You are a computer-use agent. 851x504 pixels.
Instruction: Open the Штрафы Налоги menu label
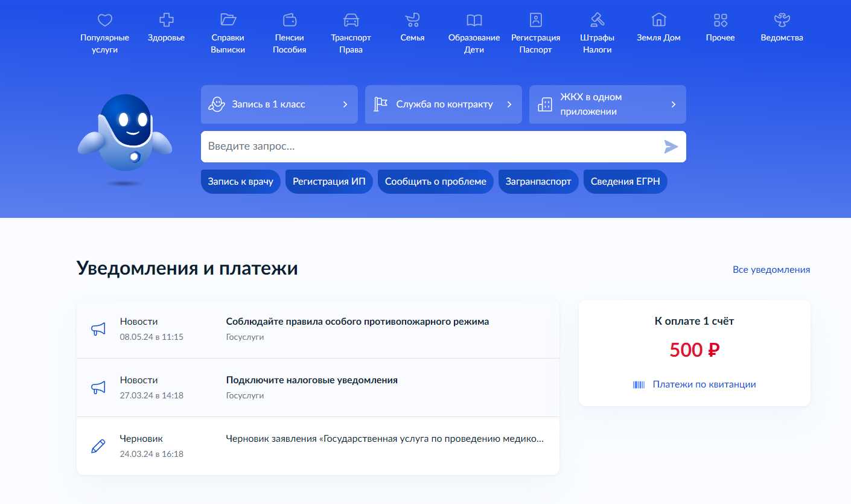coord(598,43)
